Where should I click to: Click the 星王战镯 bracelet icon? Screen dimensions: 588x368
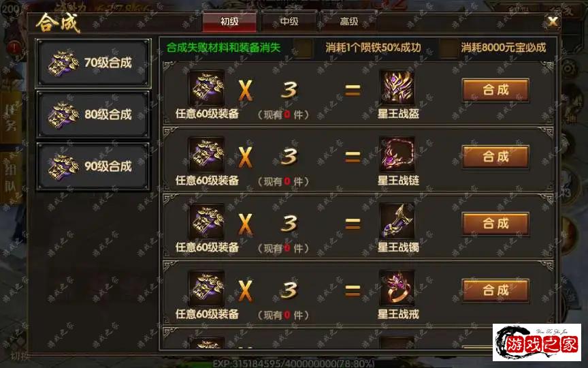(x=397, y=221)
